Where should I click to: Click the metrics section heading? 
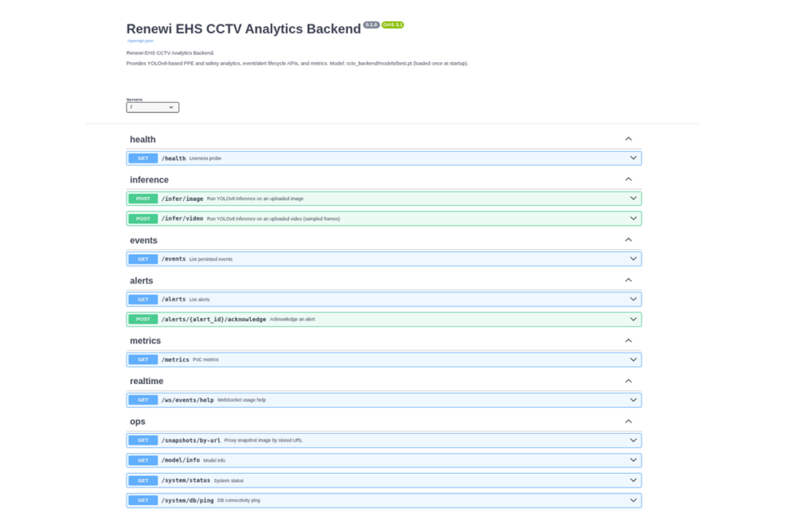pyautogui.click(x=145, y=341)
